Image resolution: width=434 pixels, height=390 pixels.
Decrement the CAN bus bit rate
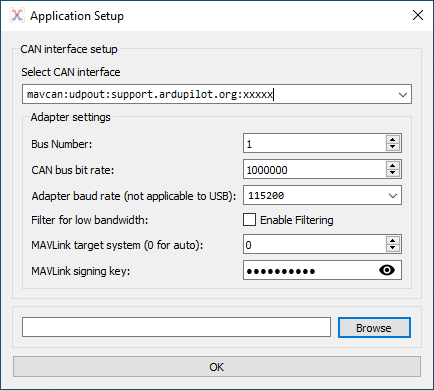pyautogui.click(x=393, y=173)
